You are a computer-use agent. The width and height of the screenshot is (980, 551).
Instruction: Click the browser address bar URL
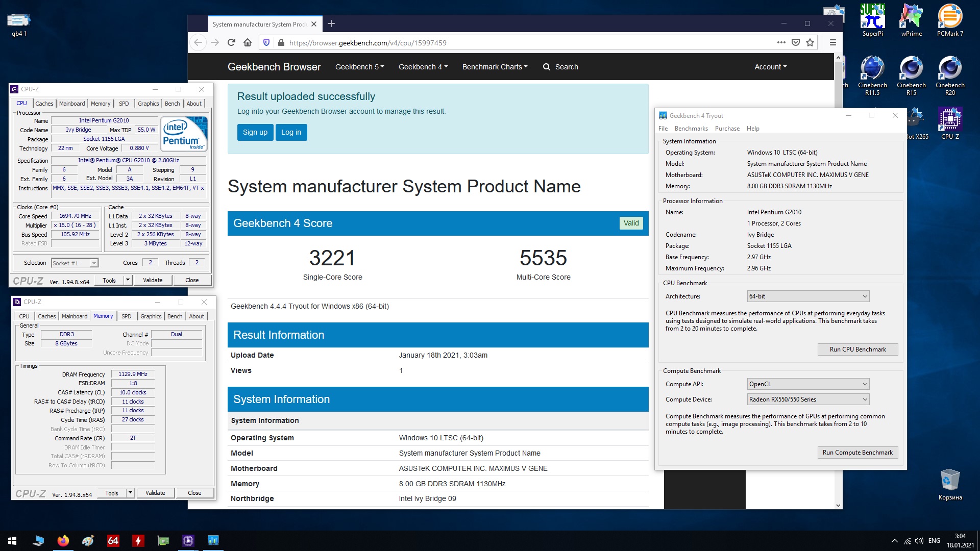(367, 43)
